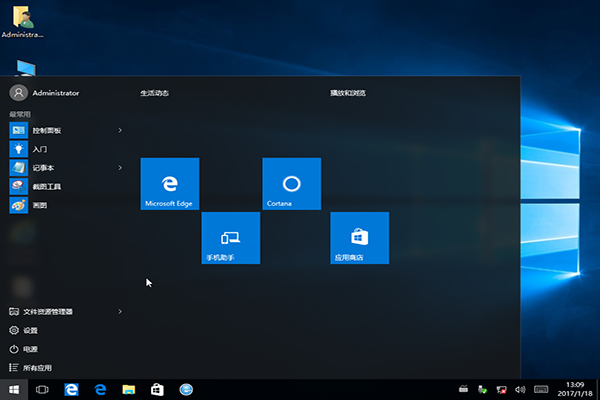Click the Task View taskbar icon
Screen dimensions: 600x400
pyautogui.click(x=43, y=389)
